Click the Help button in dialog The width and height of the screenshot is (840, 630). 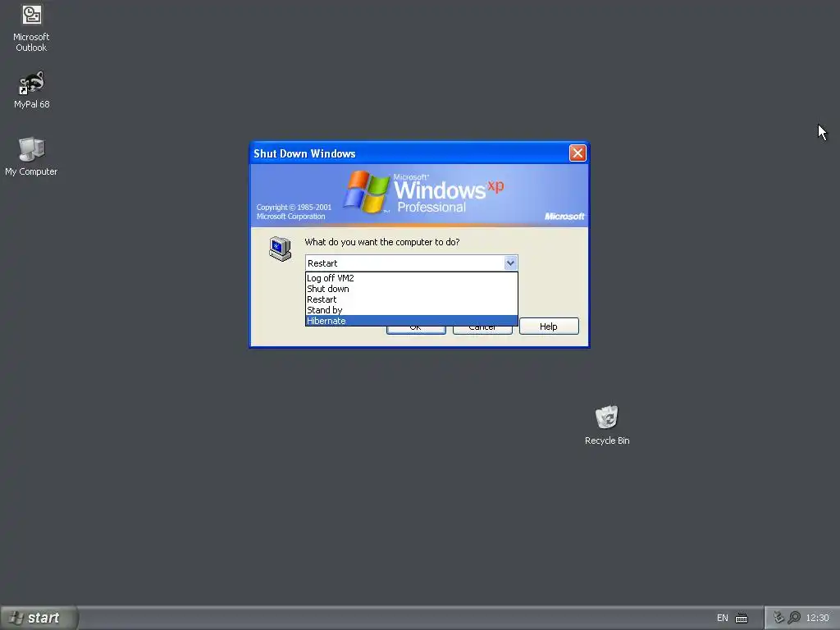coord(549,326)
